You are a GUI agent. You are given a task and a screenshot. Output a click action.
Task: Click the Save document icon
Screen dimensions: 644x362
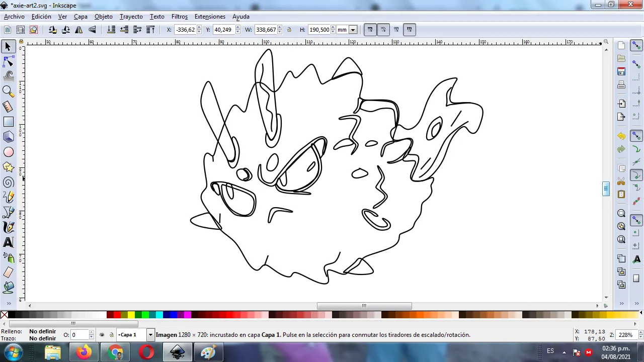click(x=621, y=71)
